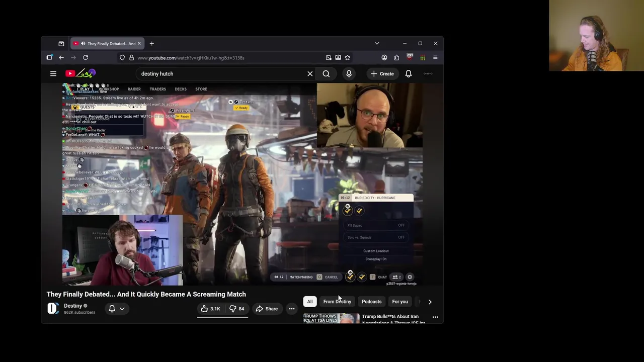Click the 862K subscribers text
The image size is (644, 362).
pyautogui.click(x=79, y=313)
